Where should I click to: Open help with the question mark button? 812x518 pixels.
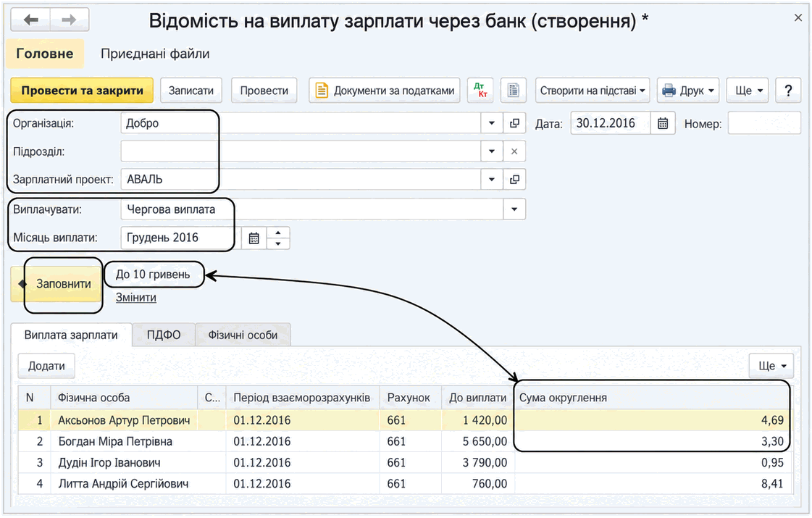[x=788, y=91]
